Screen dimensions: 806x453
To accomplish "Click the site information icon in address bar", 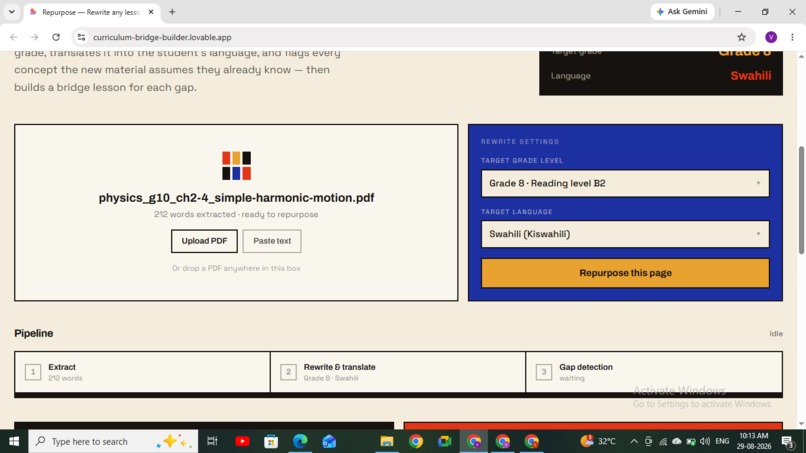I will (x=81, y=37).
